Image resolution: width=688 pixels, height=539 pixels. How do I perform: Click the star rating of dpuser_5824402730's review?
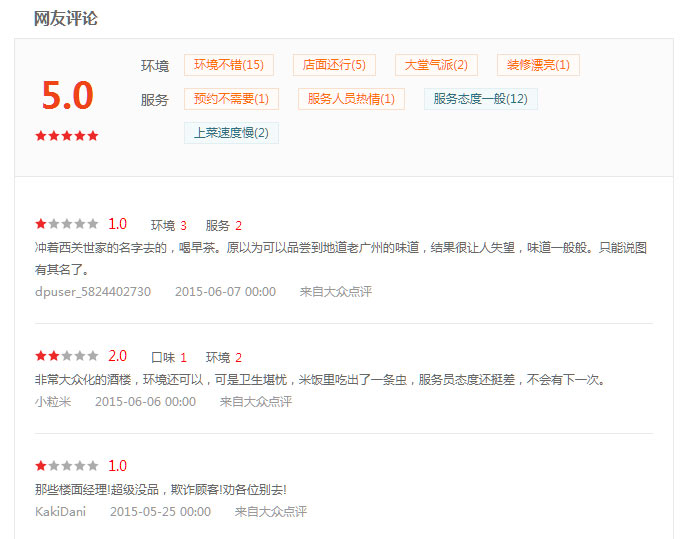tap(67, 224)
